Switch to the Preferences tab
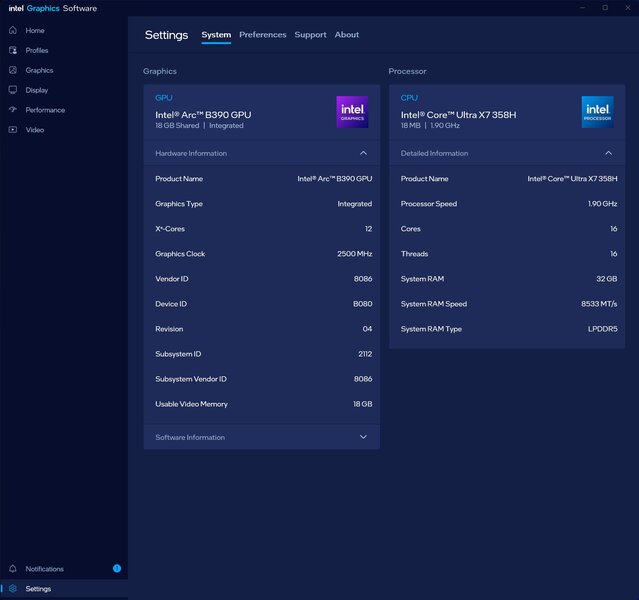The height and width of the screenshot is (600, 639). click(x=263, y=35)
